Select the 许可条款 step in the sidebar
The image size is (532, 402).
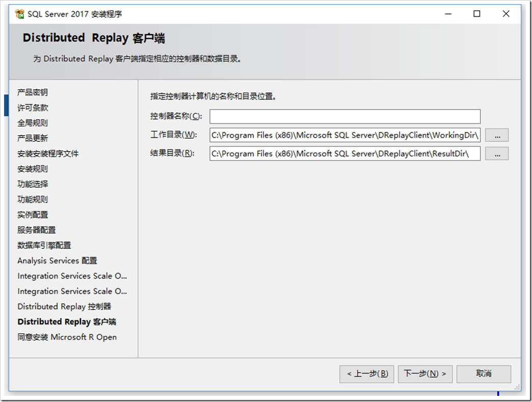click(x=33, y=108)
